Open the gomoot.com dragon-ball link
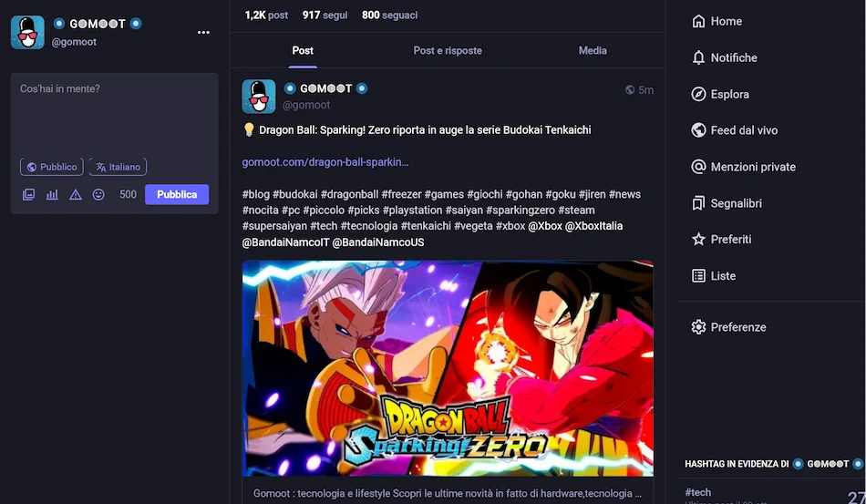This screenshot has width=866, height=504. (325, 162)
